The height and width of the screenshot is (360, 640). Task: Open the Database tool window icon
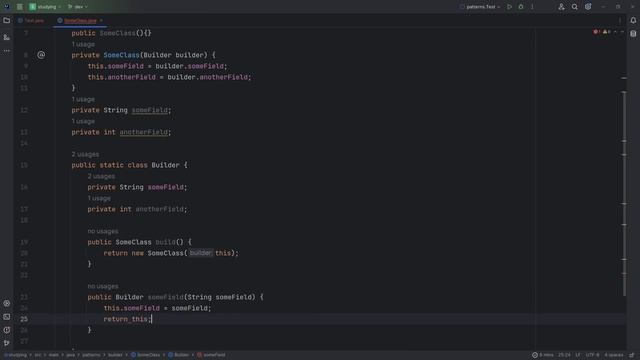[x=633, y=34]
